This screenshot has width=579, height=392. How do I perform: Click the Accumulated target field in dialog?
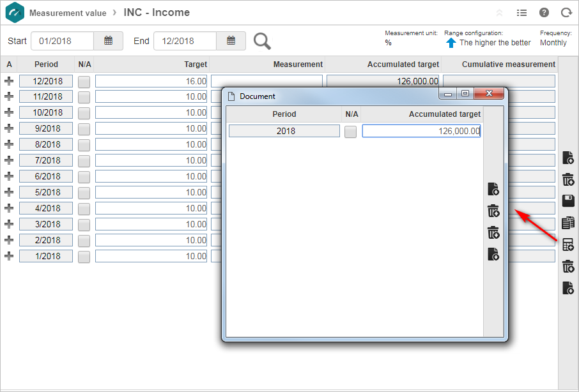(421, 131)
